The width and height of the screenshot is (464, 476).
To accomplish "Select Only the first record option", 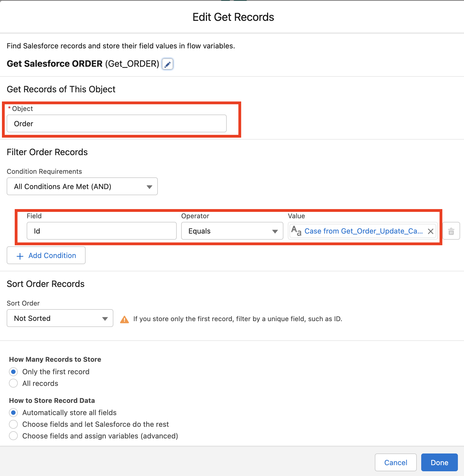I will click(13, 372).
